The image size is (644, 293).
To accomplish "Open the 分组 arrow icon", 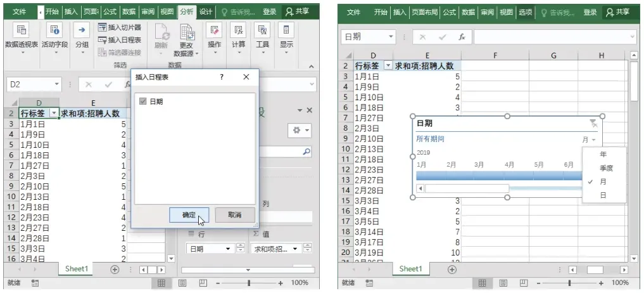I will point(82,30).
